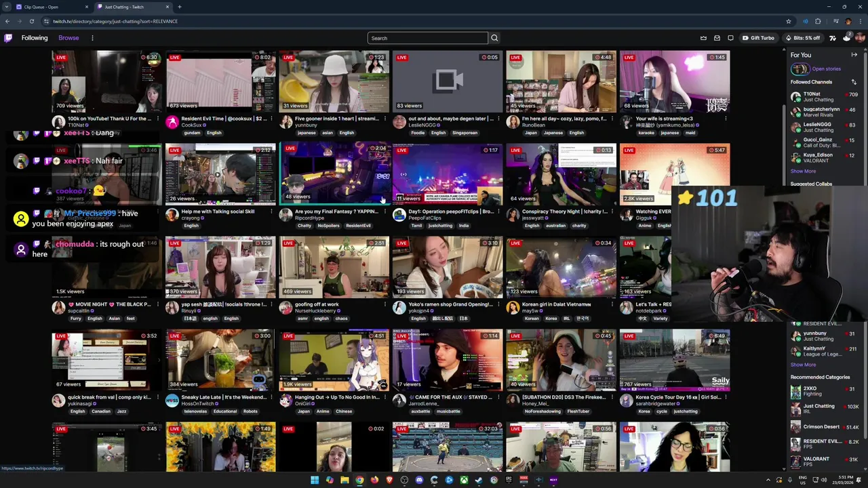Open T10Nat in followed channels
This screenshot has width=868, height=488.
click(824, 97)
